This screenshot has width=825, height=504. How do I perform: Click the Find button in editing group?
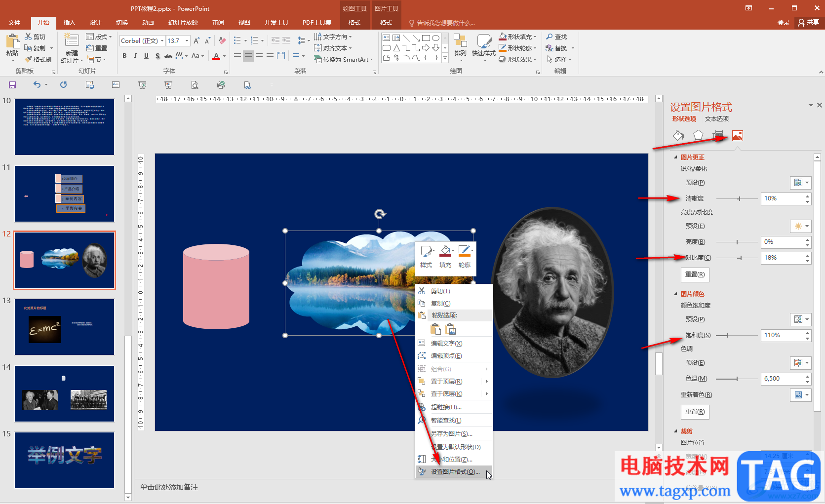[556, 37]
